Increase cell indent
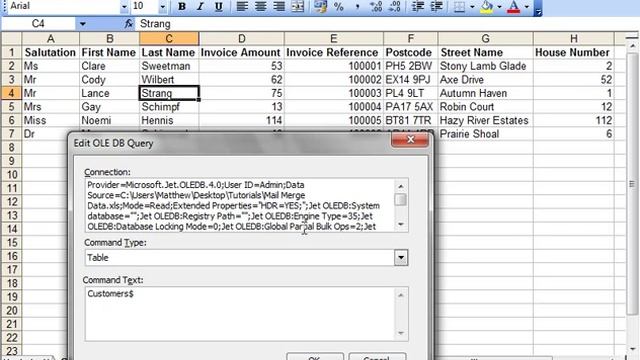The height and width of the screenshot is (360, 640). click(436, 7)
